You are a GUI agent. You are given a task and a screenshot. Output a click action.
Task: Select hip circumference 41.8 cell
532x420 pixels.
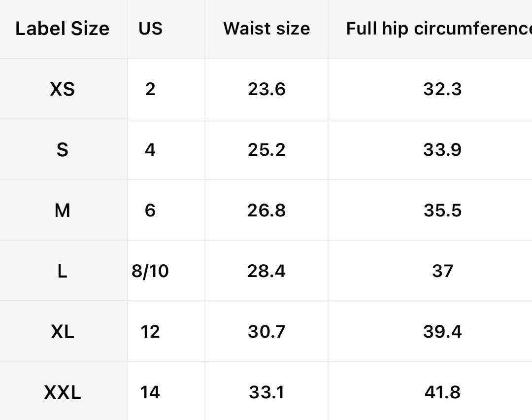pyautogui.click(x=442, y=392)
